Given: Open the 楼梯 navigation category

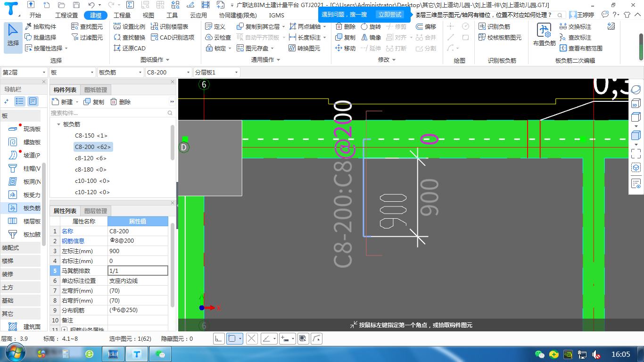Looking at the screenshot, I should pyautogui.click(x=20, y=261).
